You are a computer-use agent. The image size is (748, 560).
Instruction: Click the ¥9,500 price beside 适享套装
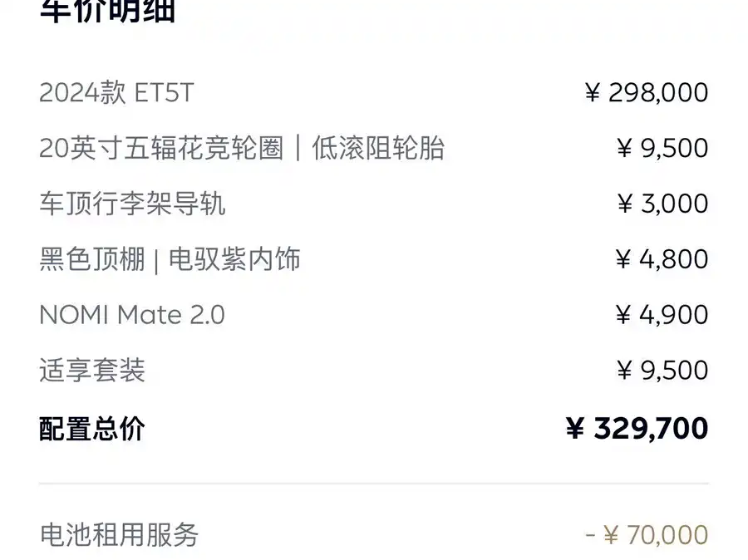click(662, 371)
